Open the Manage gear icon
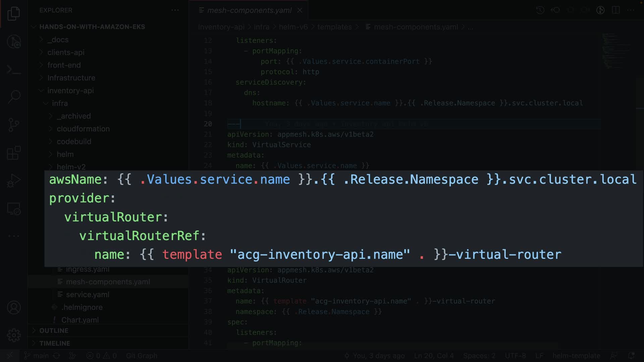The height and width of the screenshot is (362, 644). tap(14, 335)
